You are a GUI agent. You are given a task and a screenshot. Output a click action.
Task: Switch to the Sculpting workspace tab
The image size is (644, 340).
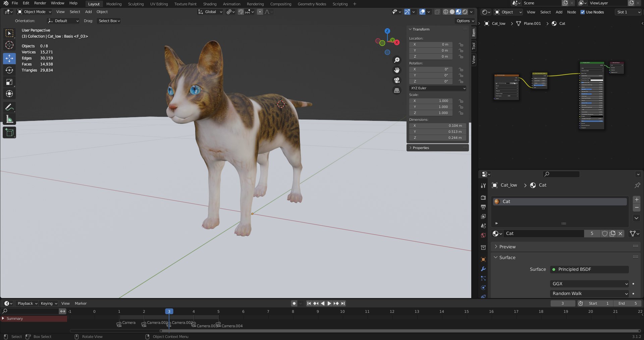[136, 4]
